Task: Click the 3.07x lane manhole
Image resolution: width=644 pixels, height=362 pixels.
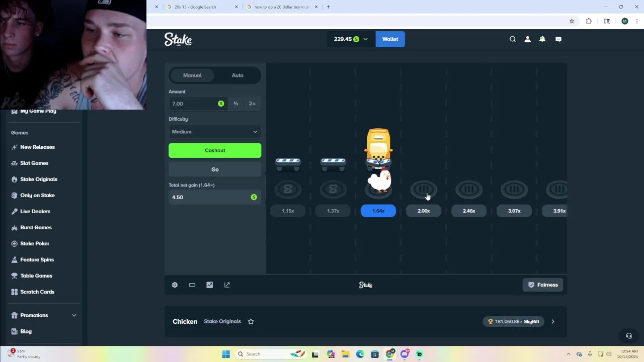Action: point(514,190)
